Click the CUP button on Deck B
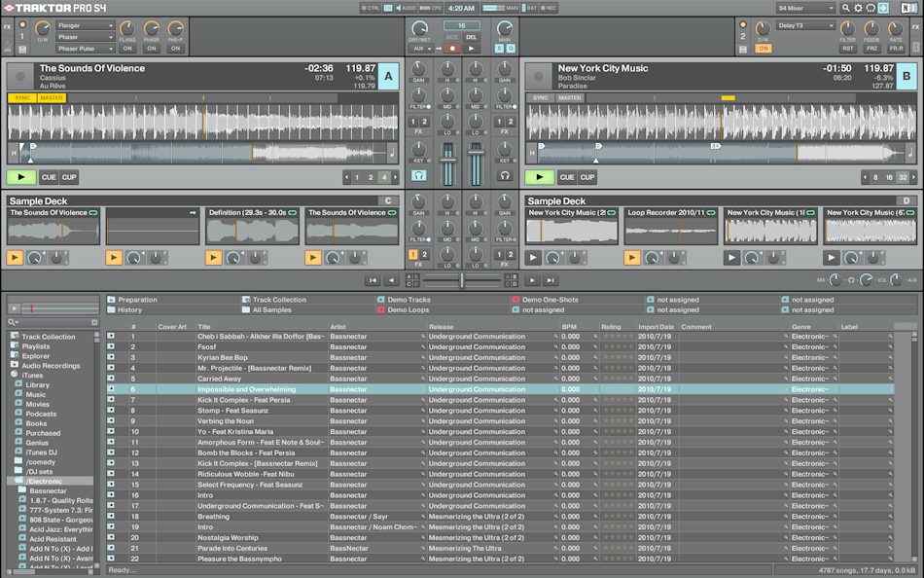The width and height of the screenshot is (924, 578). point(586,177)
